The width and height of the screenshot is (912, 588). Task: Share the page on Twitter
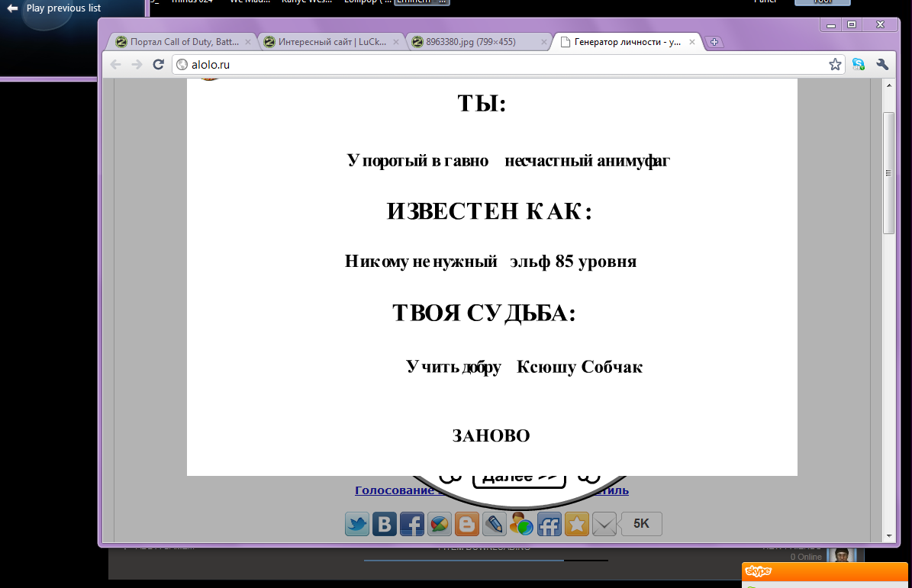tap(357, 524)
